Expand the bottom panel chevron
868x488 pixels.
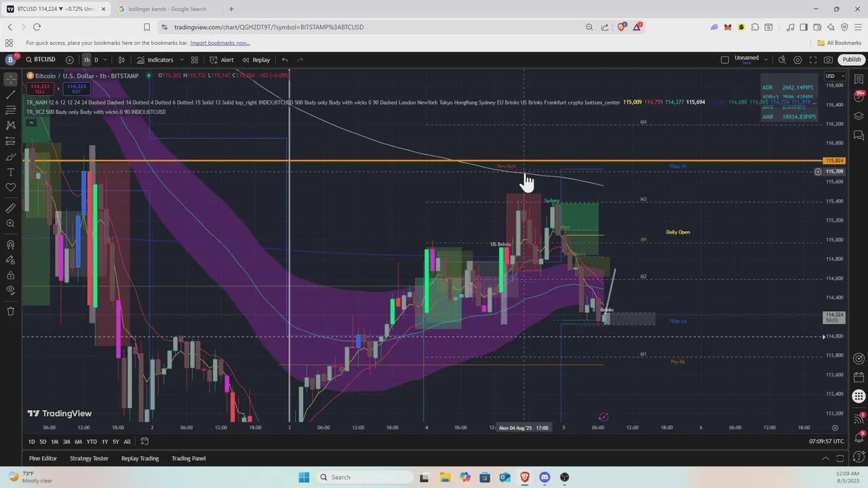(x=825, y=458)
